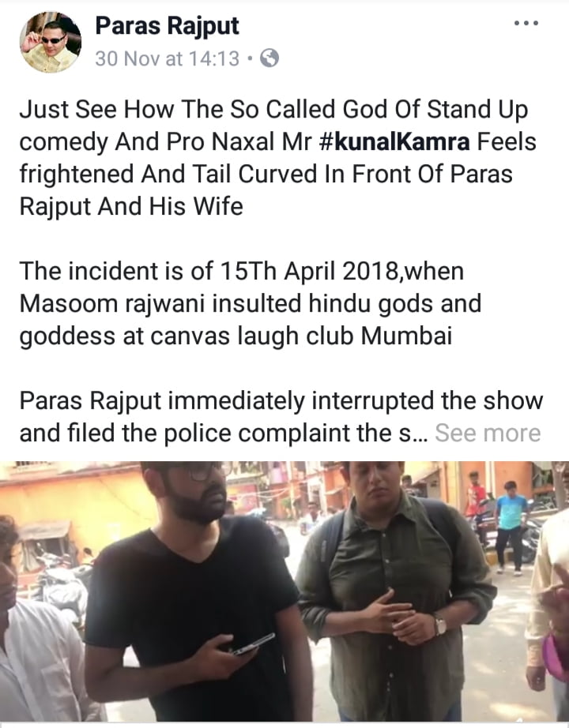Select the post's first paragraph text
Image resolution: width=569 pixels, height=728 pixels.
point(278,158)
